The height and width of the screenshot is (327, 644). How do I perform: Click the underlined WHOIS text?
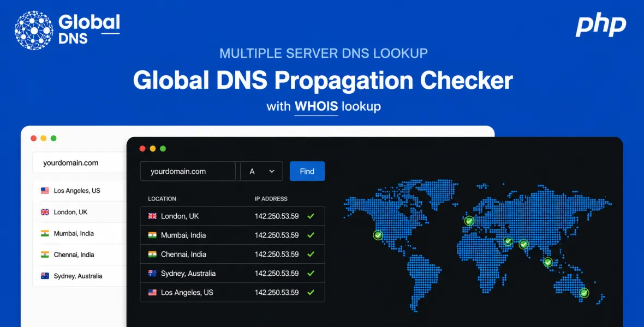click(316, 107)
